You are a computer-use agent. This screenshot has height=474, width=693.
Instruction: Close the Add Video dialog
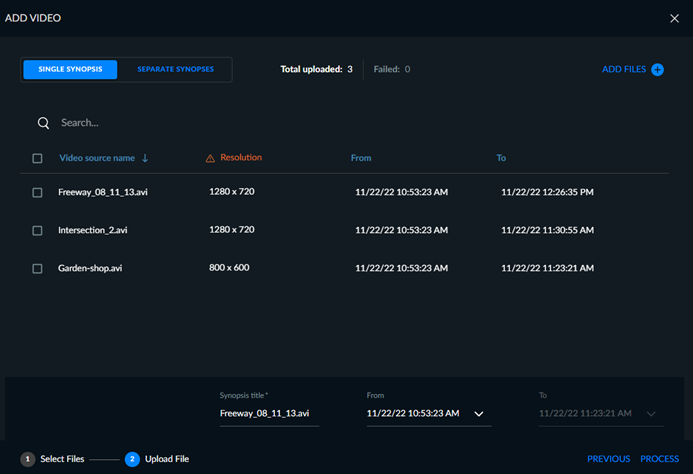pos(674,18)
